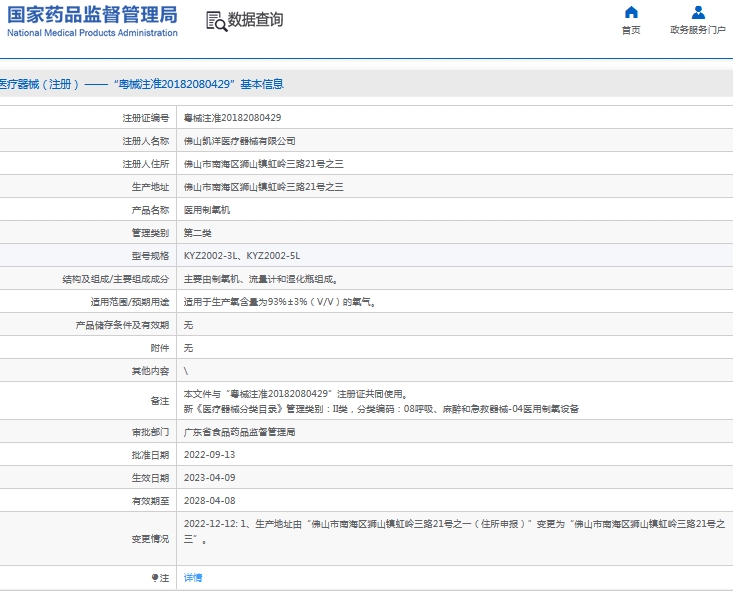
Task: Click the 产品名称 label
Action: tap(151, 210)
